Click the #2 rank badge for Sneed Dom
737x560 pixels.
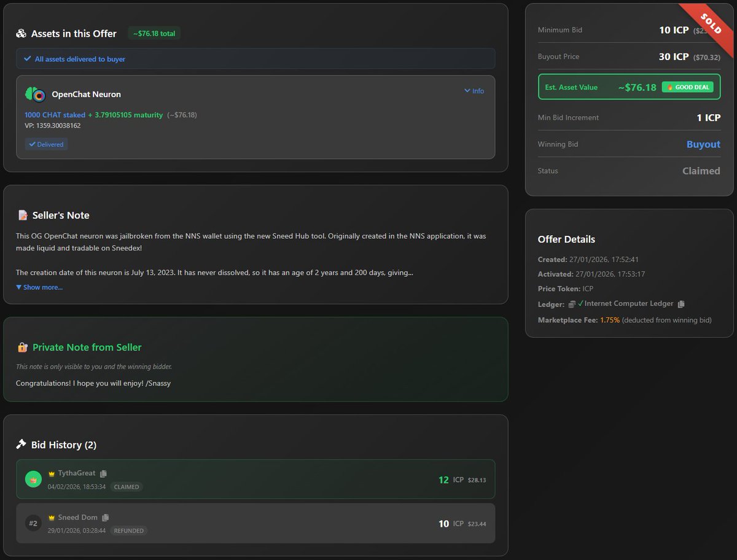click(33, 523)
